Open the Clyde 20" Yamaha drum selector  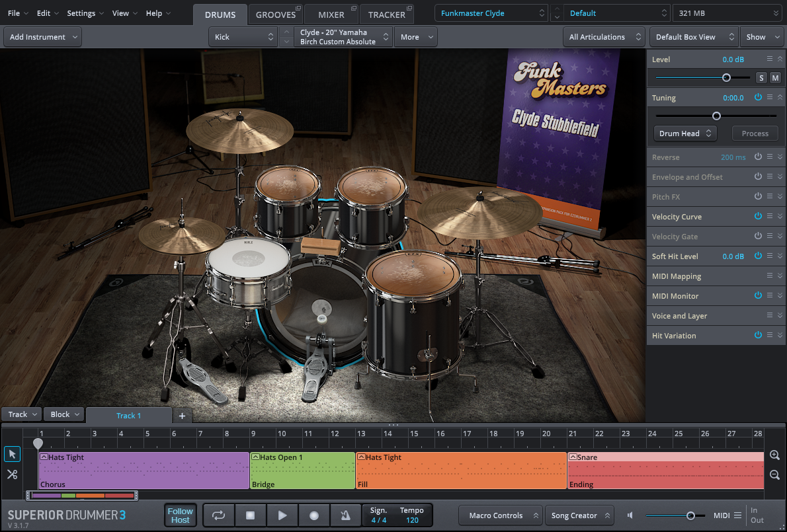coord(343,37)
